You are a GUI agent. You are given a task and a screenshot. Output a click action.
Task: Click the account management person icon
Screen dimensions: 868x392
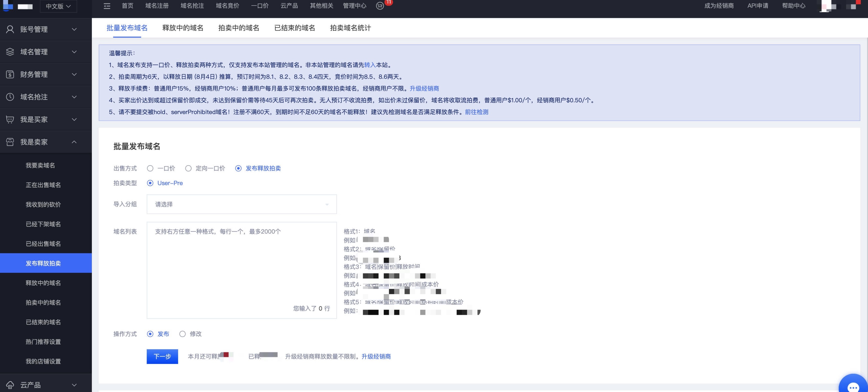point(10,29)
